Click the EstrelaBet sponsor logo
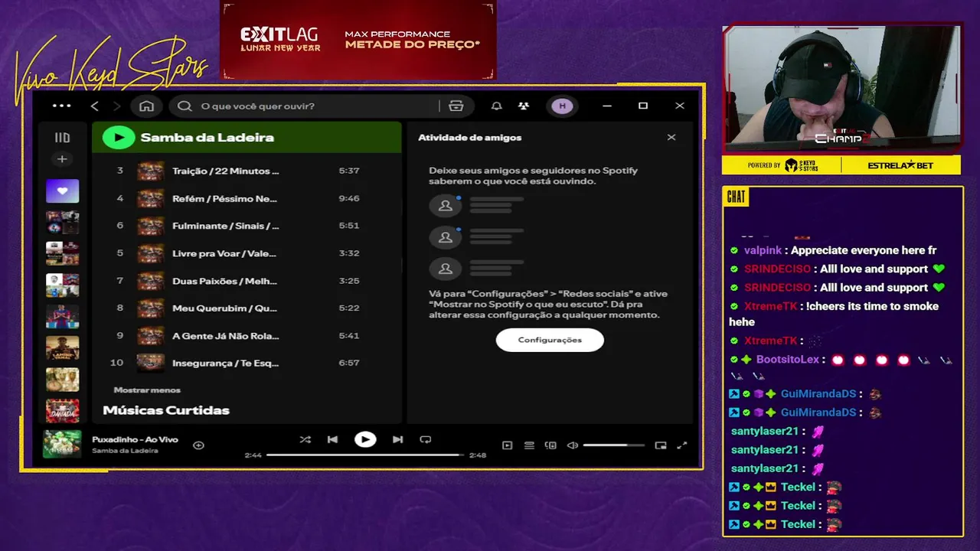 click(901, 165)
